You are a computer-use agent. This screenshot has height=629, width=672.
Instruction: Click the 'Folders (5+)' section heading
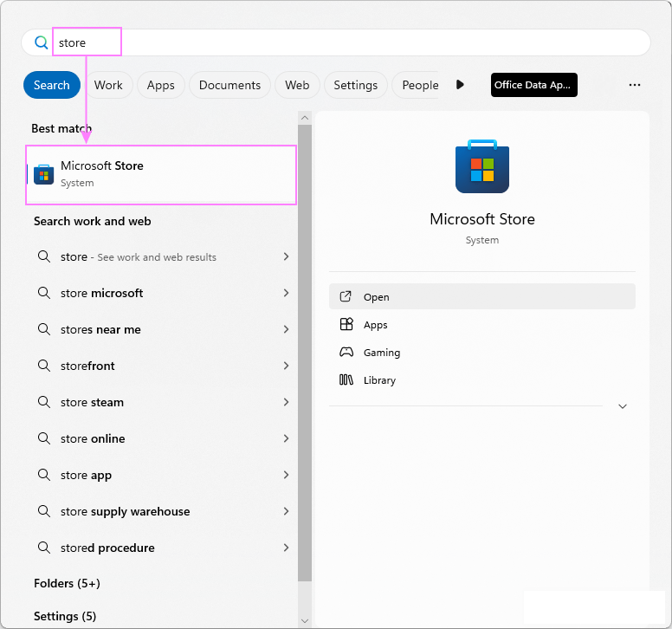pos(67,583)
